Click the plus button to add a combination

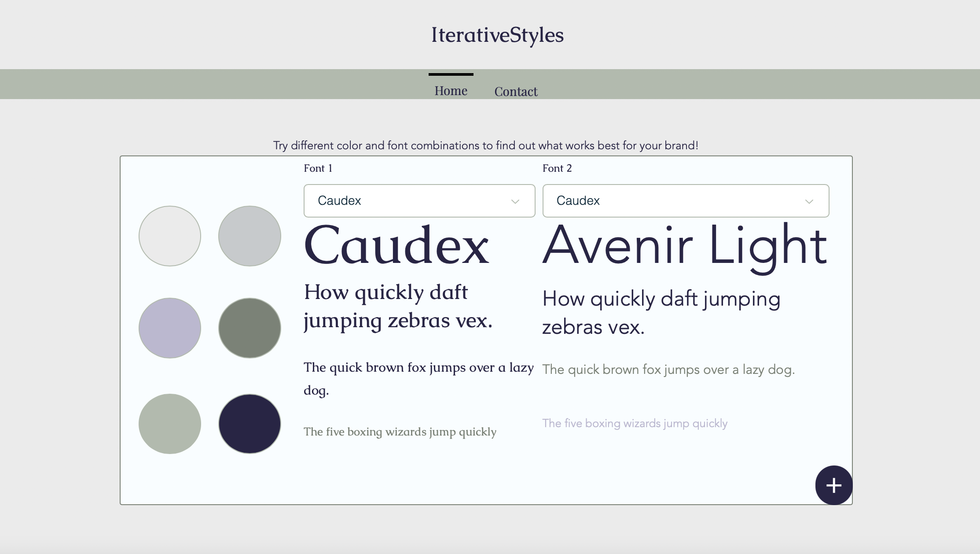click(833, 485)
